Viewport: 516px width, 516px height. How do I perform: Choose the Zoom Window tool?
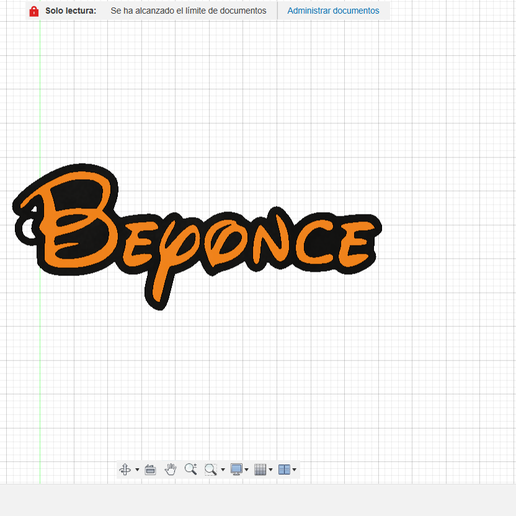point(211,469)
